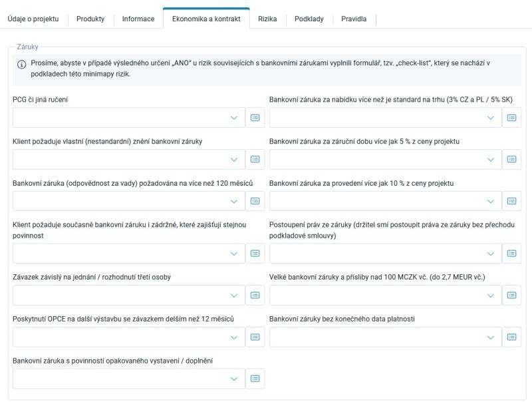532x402 pixels.
Task: Open note icon beside PCG či jiná ručení
Action: 255,118
